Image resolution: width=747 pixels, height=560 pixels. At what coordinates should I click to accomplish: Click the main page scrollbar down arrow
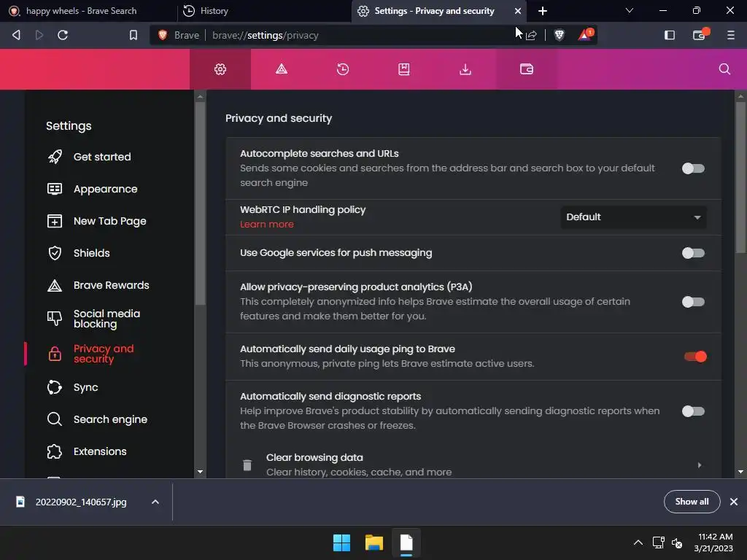pyautogui.click(x=740, y=472)
